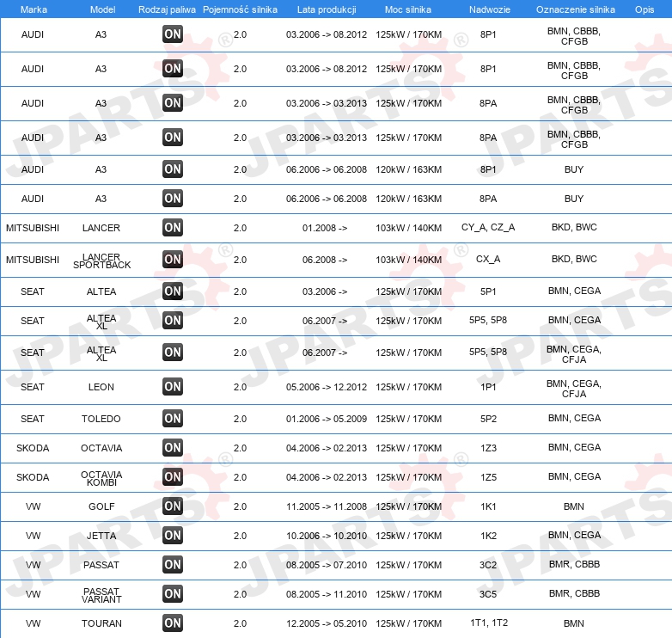
Task: Click production dates 12.2005 -> 05.2010
Action: [327, 623]
